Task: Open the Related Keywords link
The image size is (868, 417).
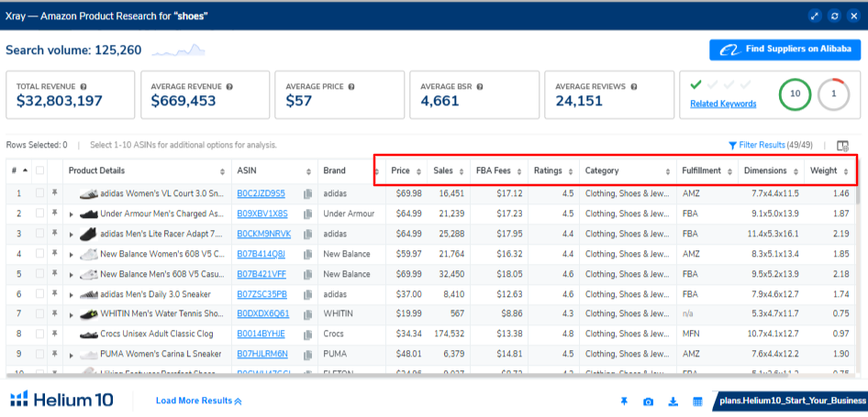Action: 723,104
